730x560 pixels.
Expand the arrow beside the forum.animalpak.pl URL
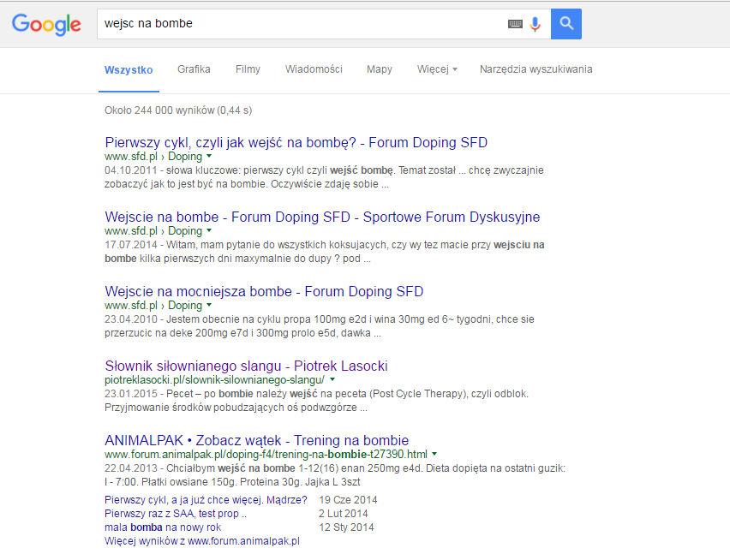(434, 454)
